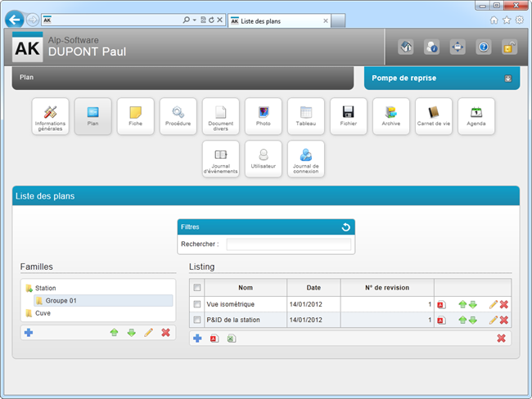This screenshot has width=532, height=399.
Task: Open the Agenda module
Action: tap(476, 116)
